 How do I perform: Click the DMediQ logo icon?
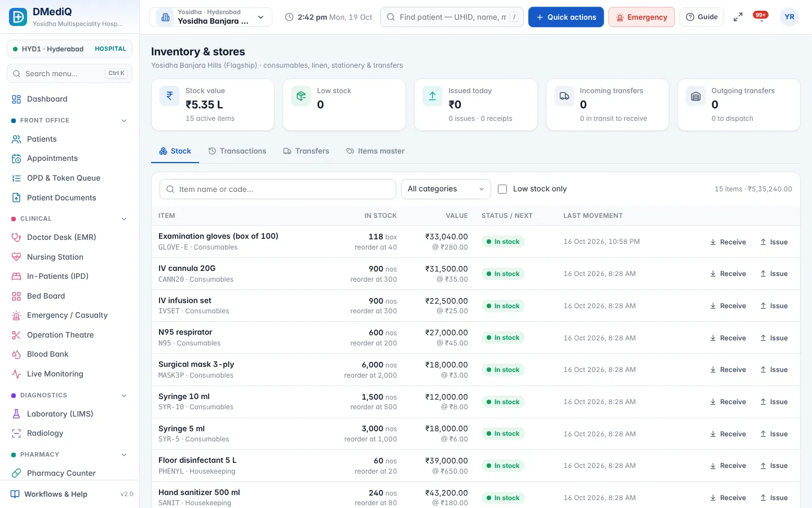pos(18,17)
